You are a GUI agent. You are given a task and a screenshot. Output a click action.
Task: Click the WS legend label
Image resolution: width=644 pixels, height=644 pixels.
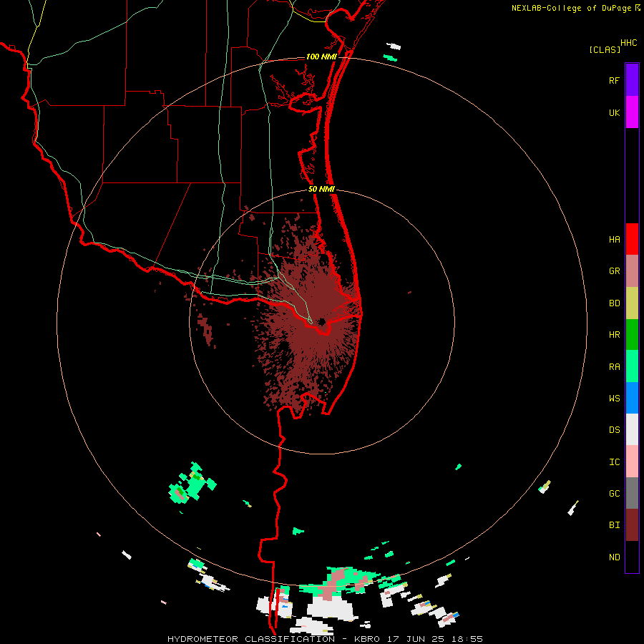[x=615, y=398]
